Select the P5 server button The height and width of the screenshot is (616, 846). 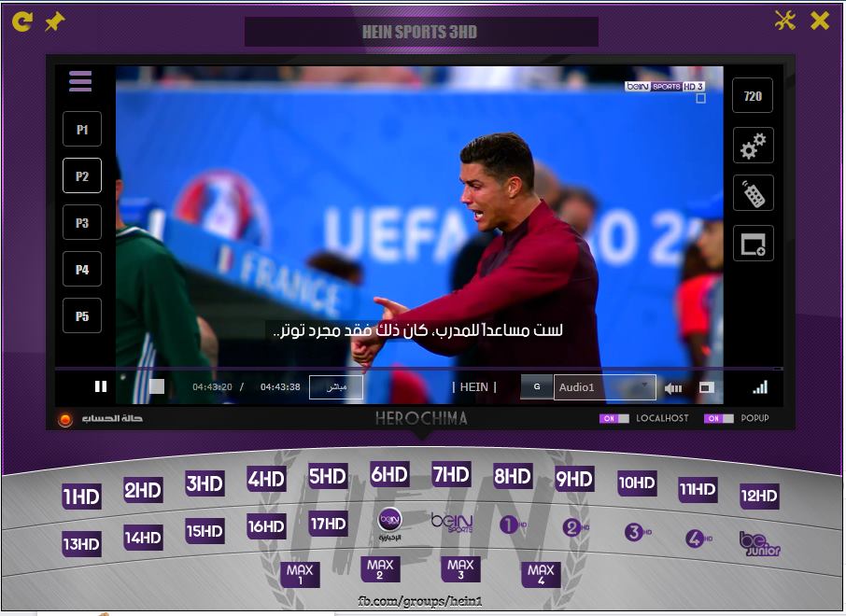coord(82,315)
